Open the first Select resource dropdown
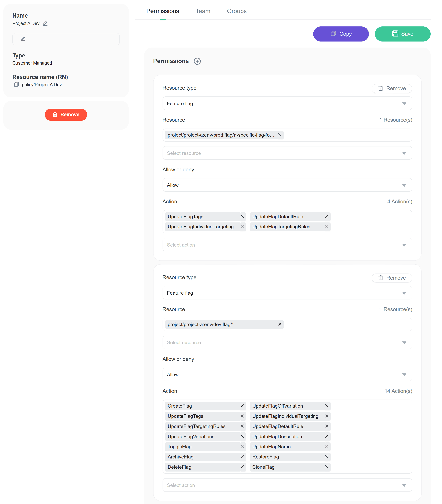Viewport: 442px width, 504px height. (x=287, y=153)
